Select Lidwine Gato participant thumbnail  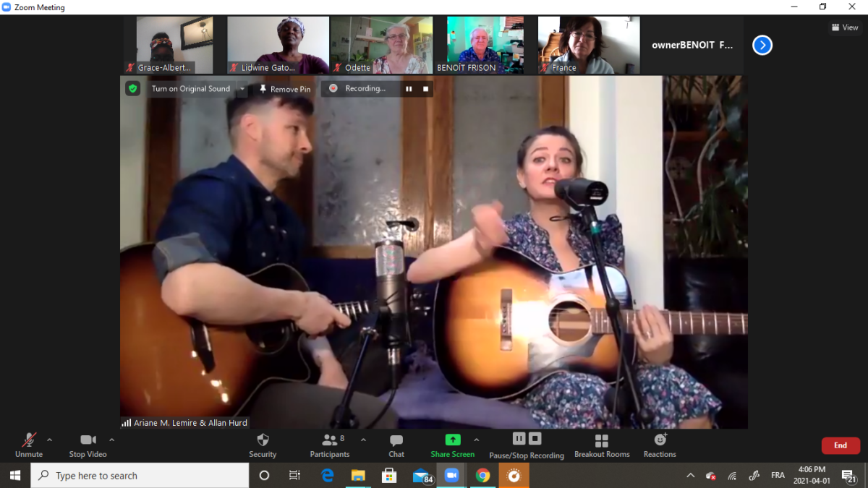[278, 45]
